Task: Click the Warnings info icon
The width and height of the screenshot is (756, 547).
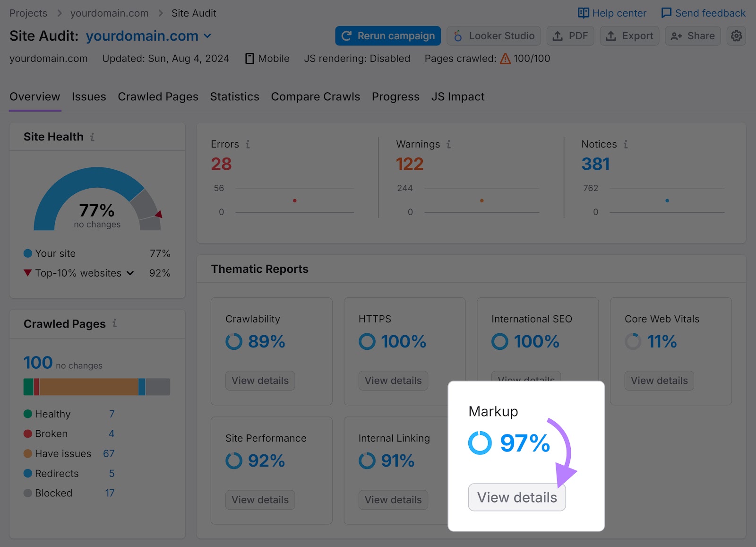Action: pyautogui.click(x=448, y=145)
